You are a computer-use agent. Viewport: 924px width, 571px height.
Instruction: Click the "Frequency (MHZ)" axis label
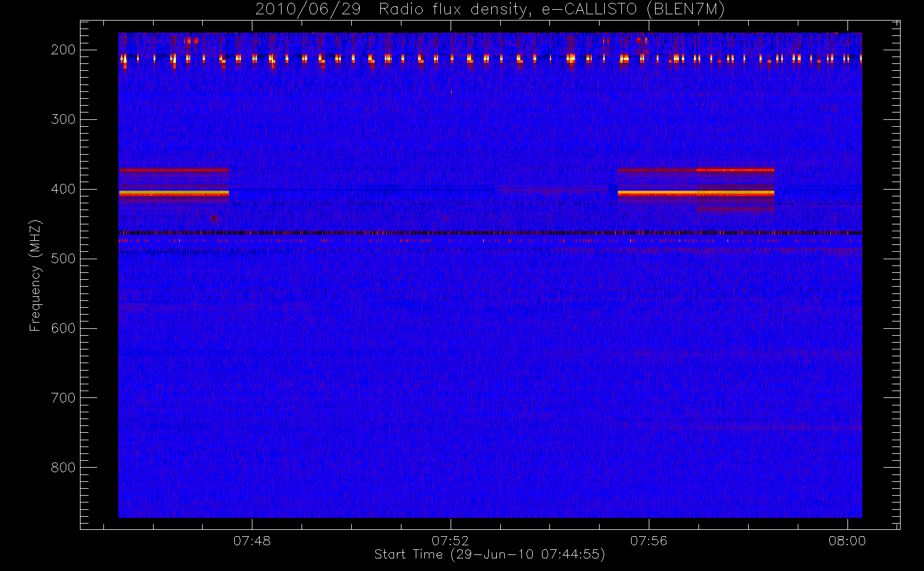pos(35,275)
